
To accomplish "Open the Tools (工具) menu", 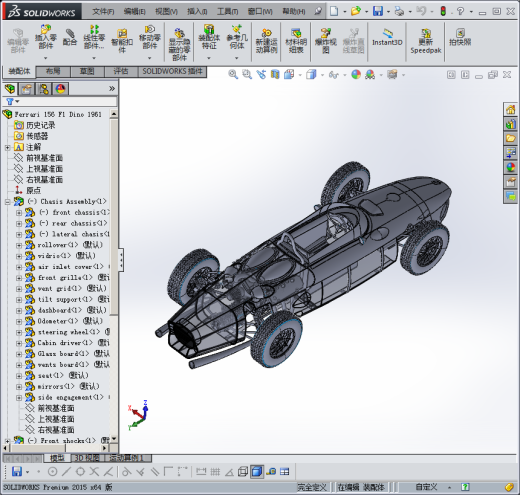I will [228, 12].
